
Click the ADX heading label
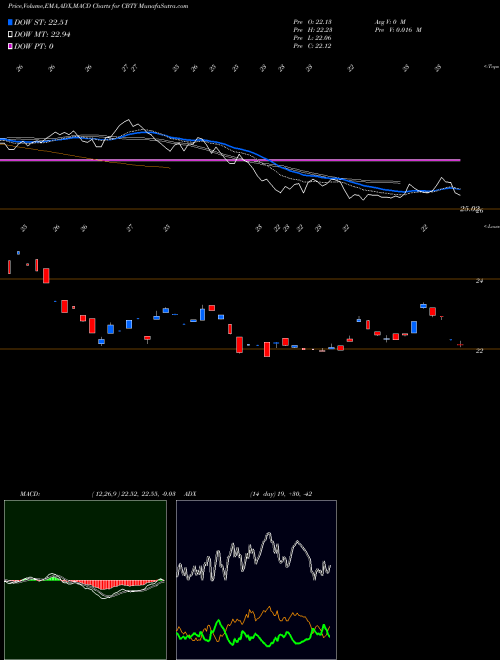[190, 494]
